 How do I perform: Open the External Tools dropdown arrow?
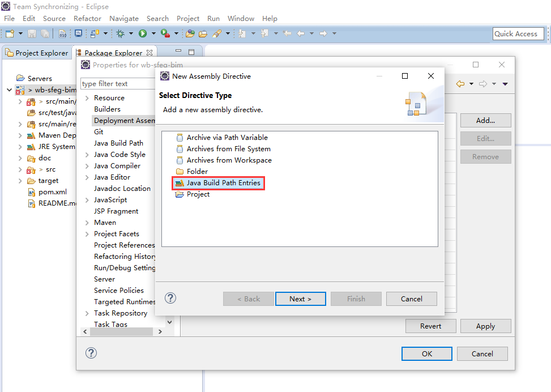pos(177,33)
